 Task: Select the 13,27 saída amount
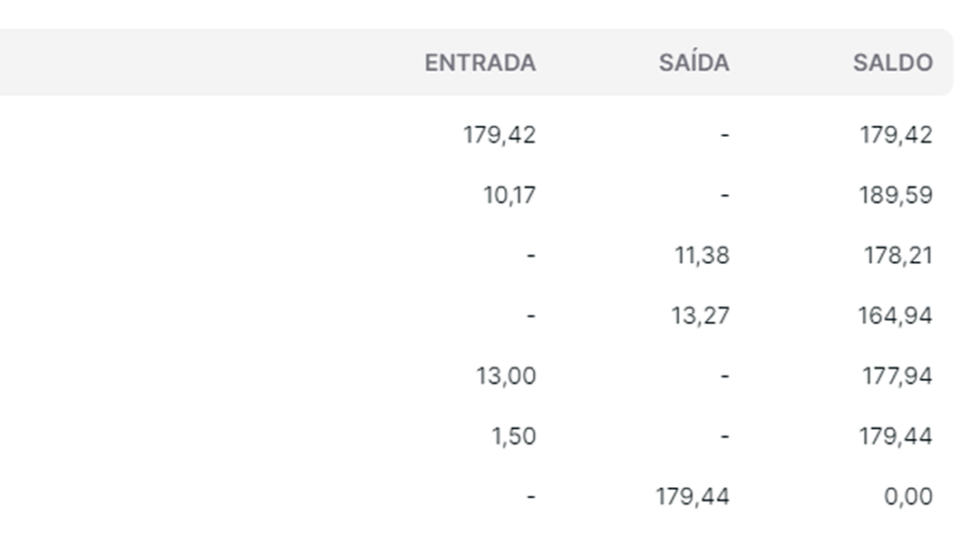pyautogui.click(x=701, y=316)
